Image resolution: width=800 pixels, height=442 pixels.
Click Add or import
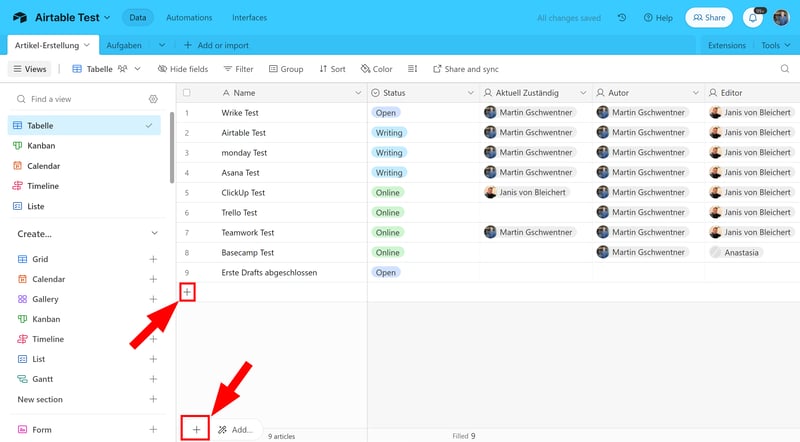[216, 45]
